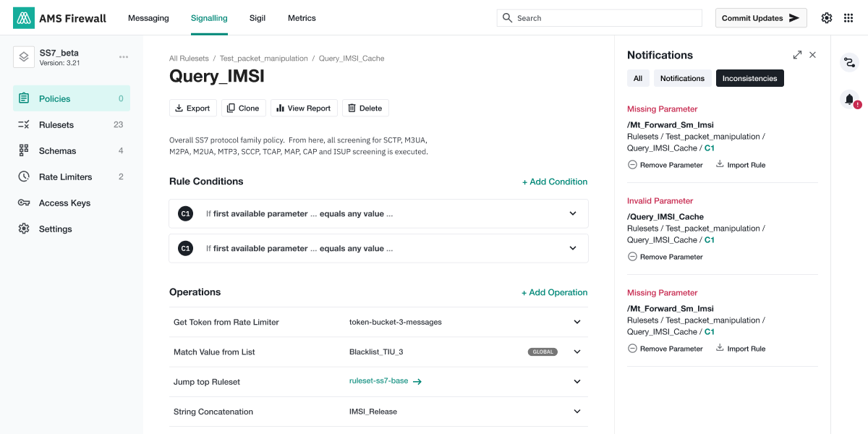
Task: Select the Signalling tab
Action: click(x=209, y=18)
